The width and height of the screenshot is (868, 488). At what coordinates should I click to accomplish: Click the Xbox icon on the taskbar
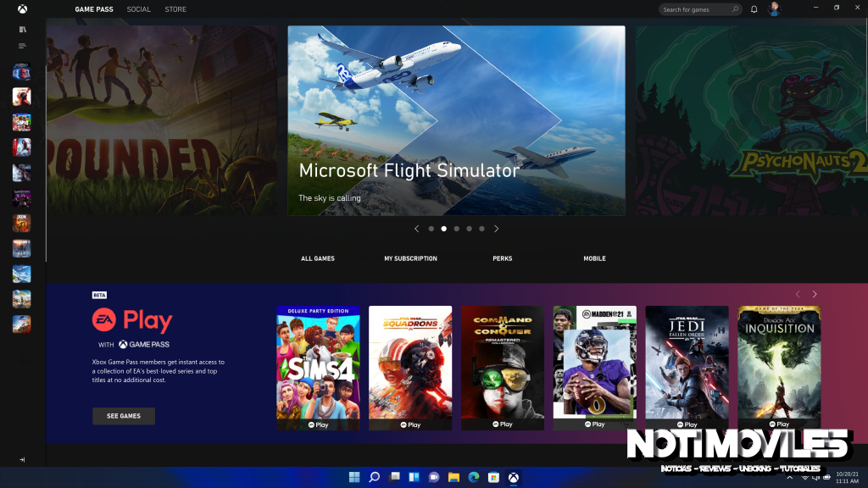514,476
